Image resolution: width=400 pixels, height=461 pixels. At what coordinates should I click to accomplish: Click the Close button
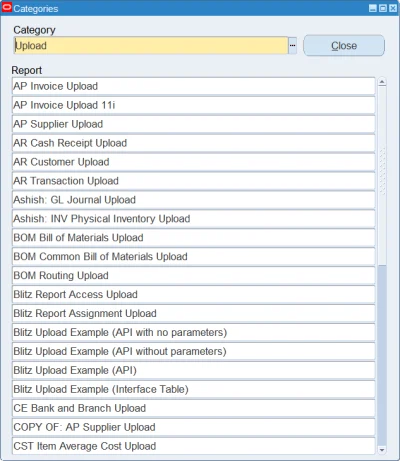tap(344, 46)
